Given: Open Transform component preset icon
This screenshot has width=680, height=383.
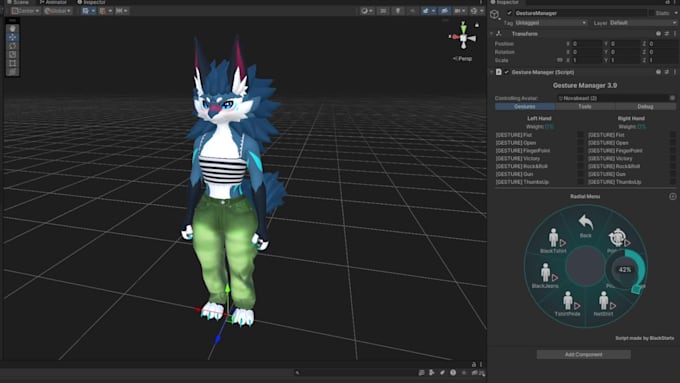Looking at the screenshot, I should coord(667,34).
